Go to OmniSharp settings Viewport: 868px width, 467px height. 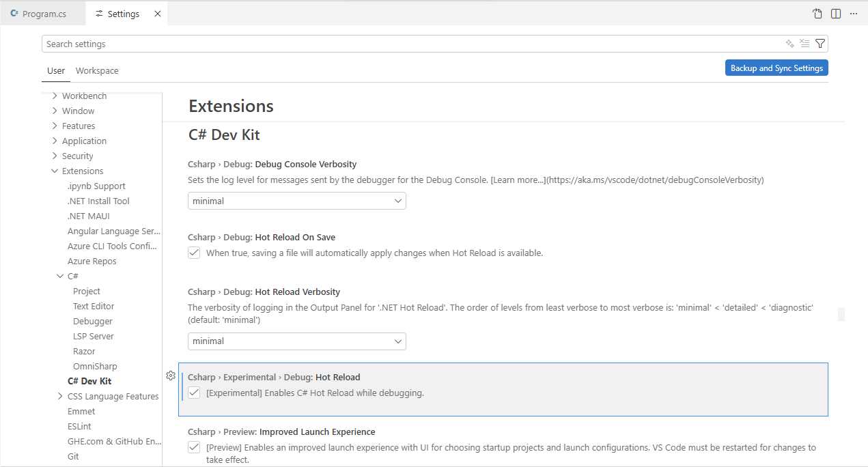click(x=95, y=366)
